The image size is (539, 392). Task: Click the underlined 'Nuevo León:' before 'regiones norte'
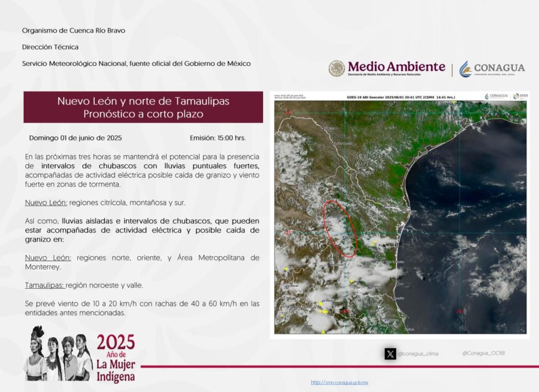(x=48, y=258)
